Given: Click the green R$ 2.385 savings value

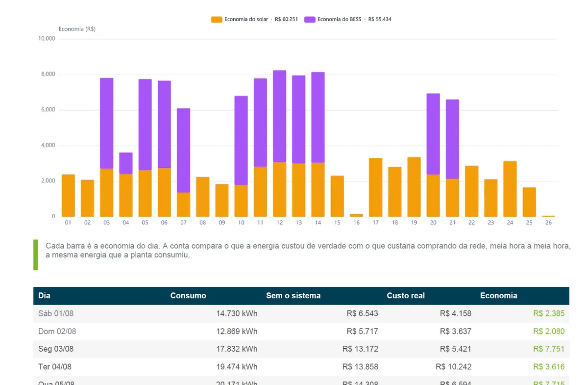Looking at the screenshot, I should (x=549, y=313).
